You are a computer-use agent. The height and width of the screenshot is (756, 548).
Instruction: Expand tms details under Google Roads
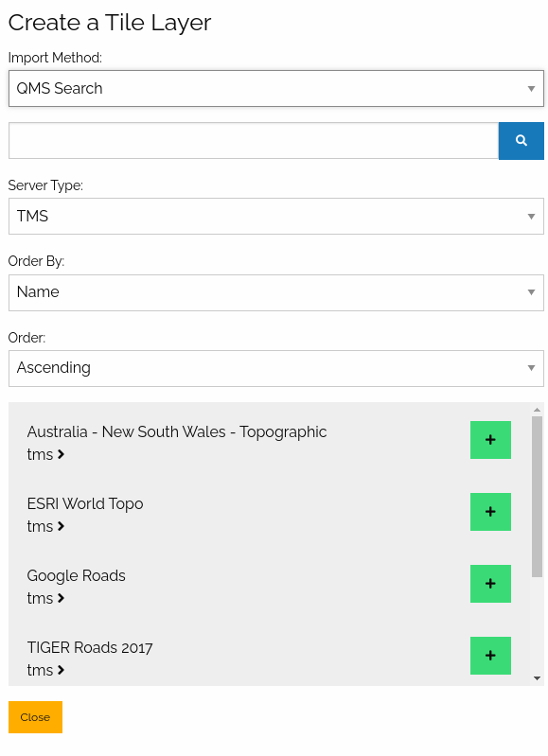coord(45,598)
